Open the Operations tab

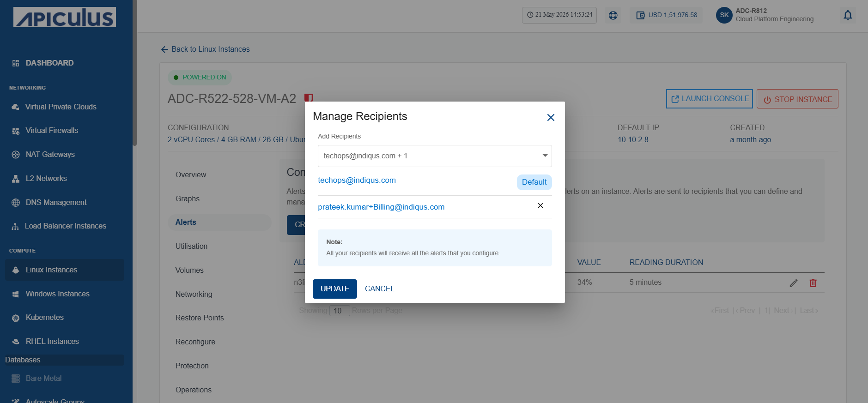pyautogui.click(x=194, y=390)
